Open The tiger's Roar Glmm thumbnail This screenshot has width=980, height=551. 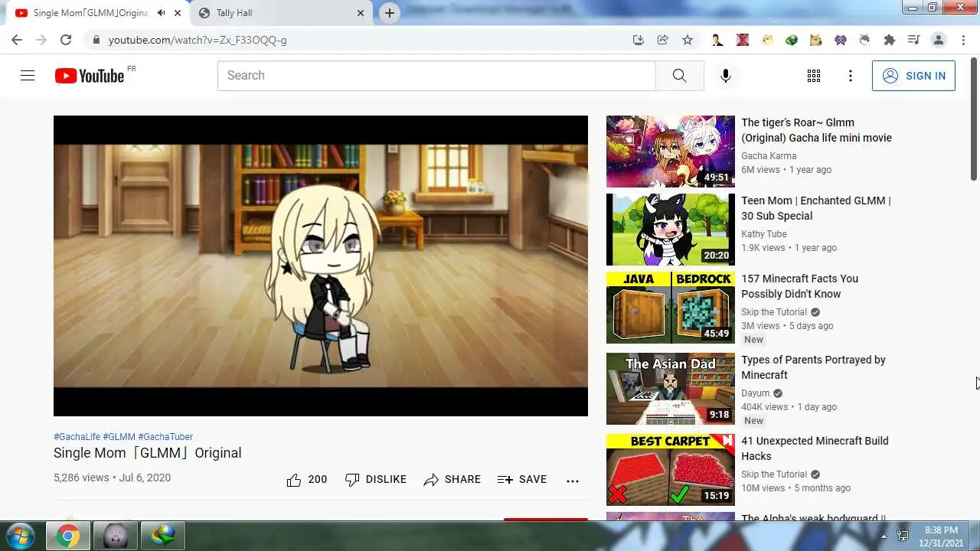(671, 152)
